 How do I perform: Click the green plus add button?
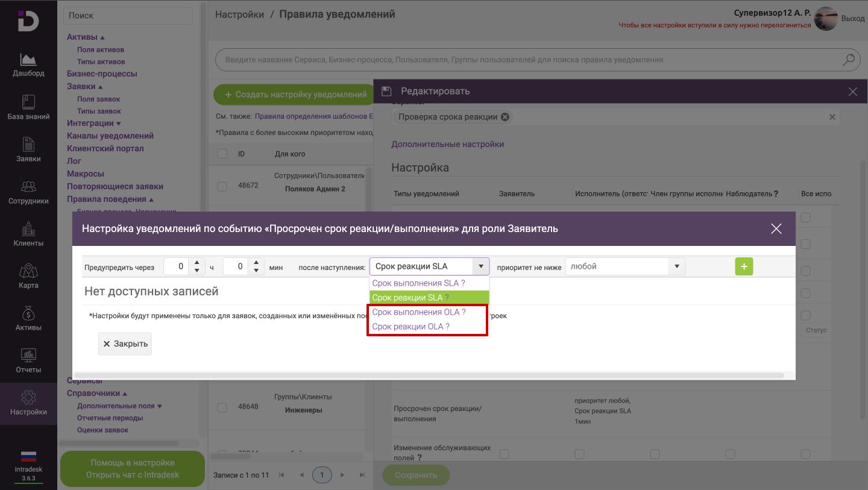744,266
